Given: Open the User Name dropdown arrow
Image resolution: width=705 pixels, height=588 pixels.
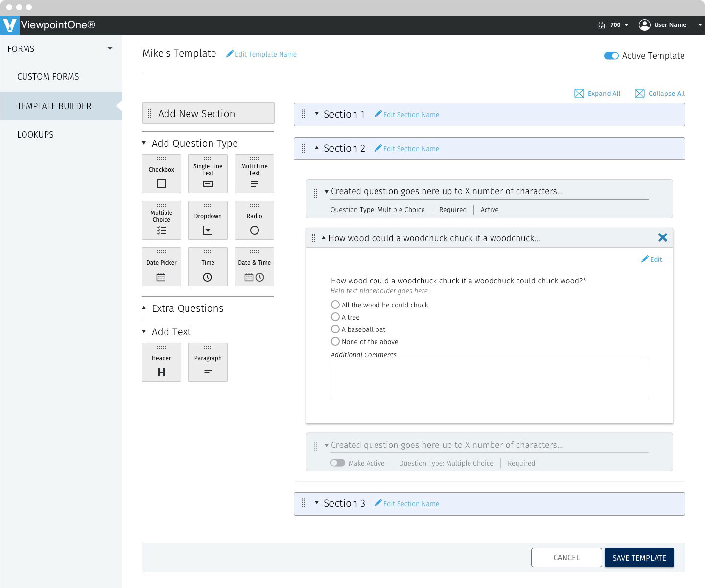Looking at the screenshot, I should (x=700, y=25).
